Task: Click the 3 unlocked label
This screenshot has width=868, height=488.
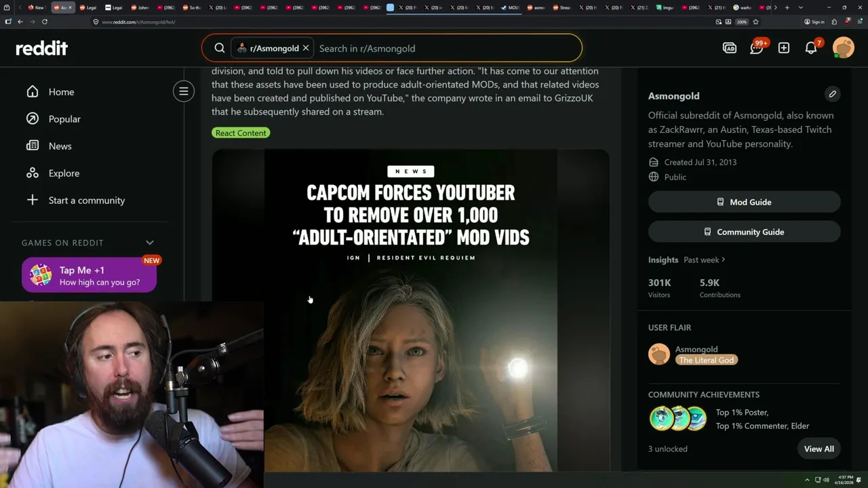Action: click(667, 449)
